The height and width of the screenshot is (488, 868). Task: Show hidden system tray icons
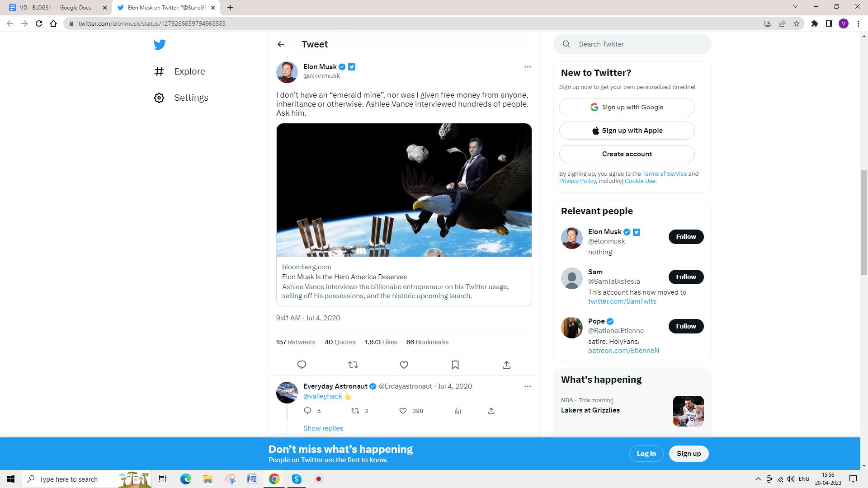click(x=758, y=479)
